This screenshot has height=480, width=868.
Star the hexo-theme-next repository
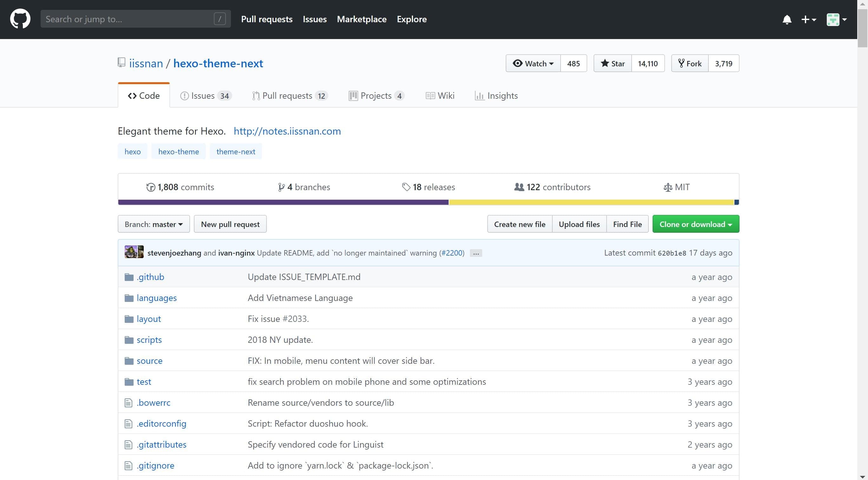[x=613, y=63]
